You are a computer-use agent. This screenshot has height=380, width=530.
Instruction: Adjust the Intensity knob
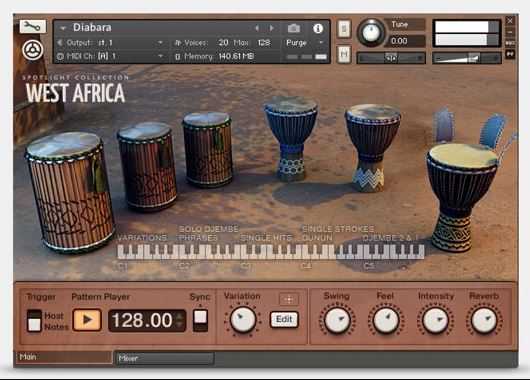[x=435, y=320]
